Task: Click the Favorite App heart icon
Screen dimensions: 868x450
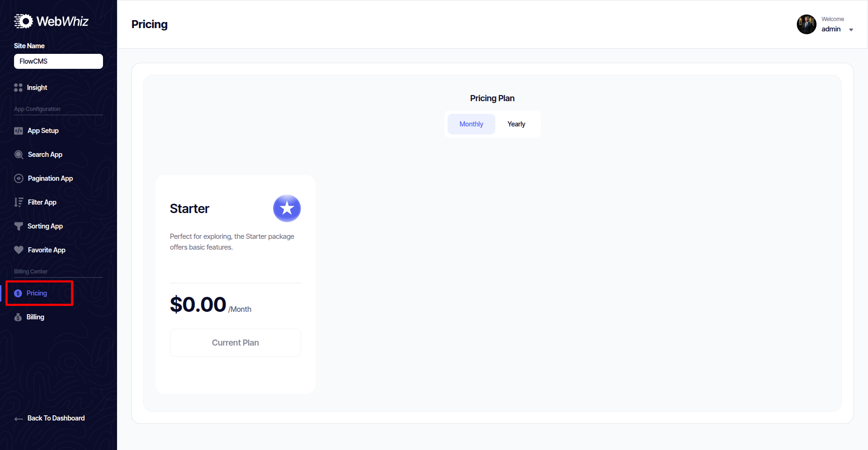Action: click(x=19, y=250)
